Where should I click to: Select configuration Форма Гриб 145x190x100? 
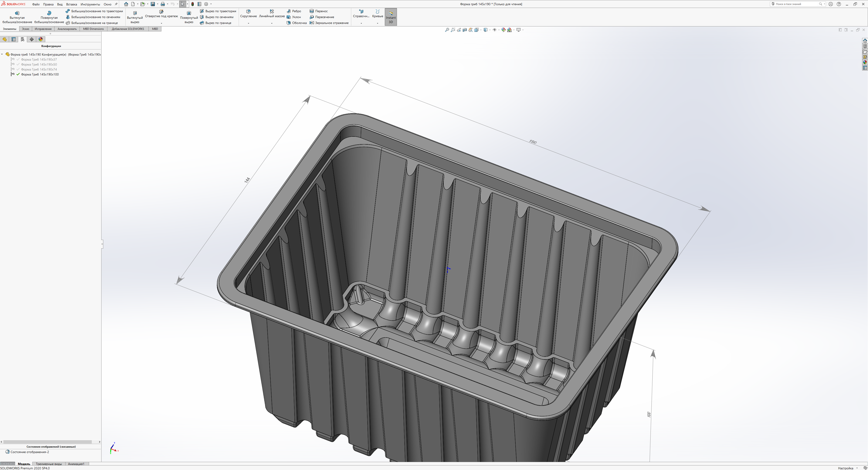tap(40, 75)
